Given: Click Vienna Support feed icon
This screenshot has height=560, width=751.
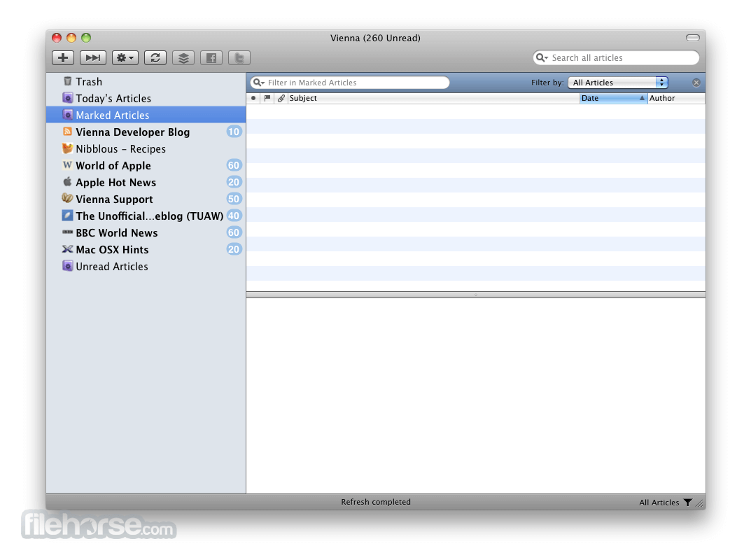Looking at the screenshot, I should coord(67,198).
